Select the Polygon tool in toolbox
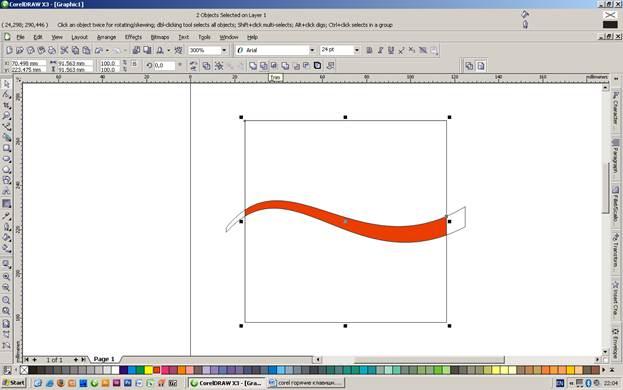Image resolution: width=623 pixels, height=390 pixels. click(x=6, y=170)
